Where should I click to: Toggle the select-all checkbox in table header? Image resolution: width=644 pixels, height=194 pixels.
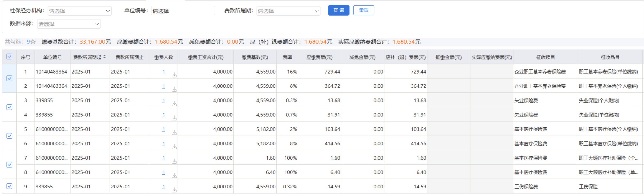(x=10, y=57)
